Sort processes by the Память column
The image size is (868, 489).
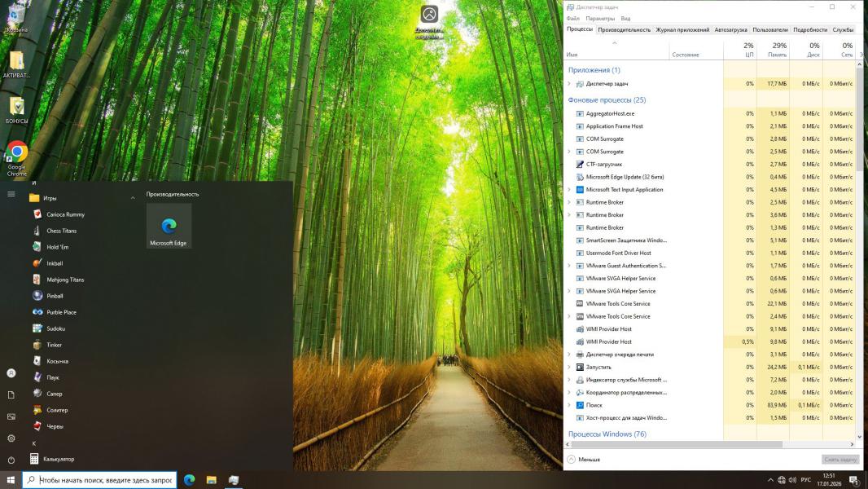(x=779, y=51)
